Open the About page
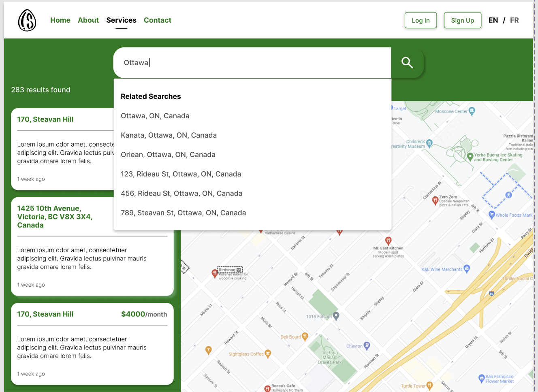538x392 pixels. point(88,20)
